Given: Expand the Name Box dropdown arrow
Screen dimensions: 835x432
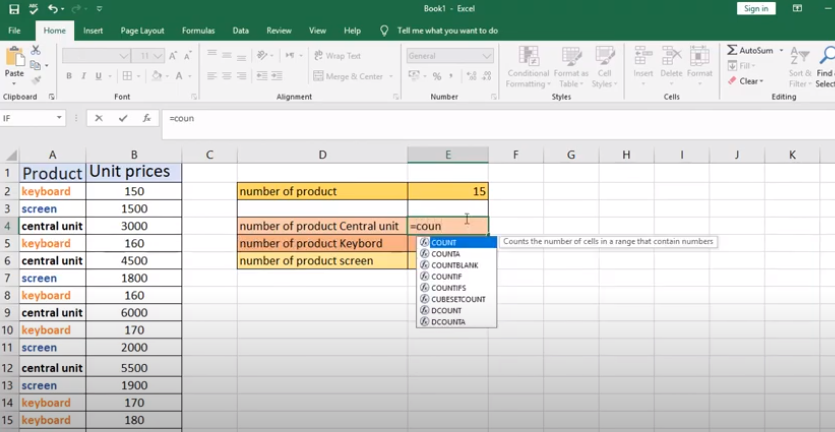Looking at the screenshot, I should coord(59,118).
